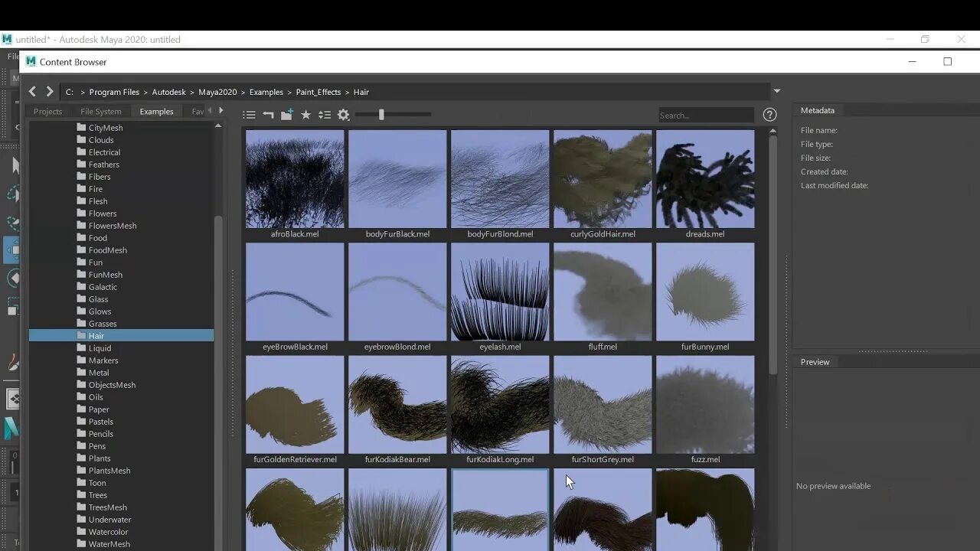This screenshot has width=980, height=551.
Task: Click the Search field
Action: (706, 116)
